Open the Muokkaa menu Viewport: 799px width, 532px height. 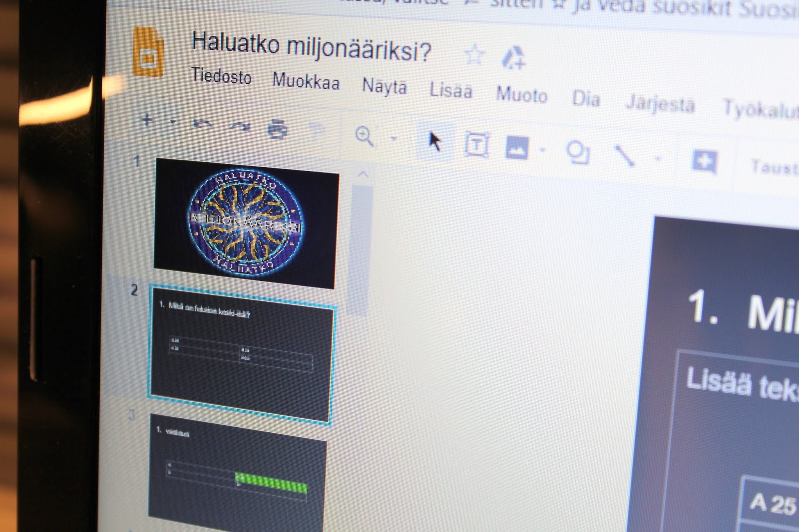[306, 81]
